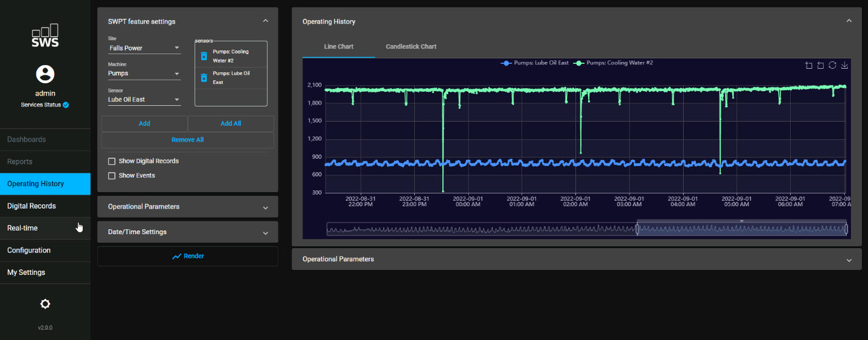This screenshot has height=340, width=868.
Task: Click the Pumps: Cooling Water #2 sensor entry
Action: coord(231,56)
